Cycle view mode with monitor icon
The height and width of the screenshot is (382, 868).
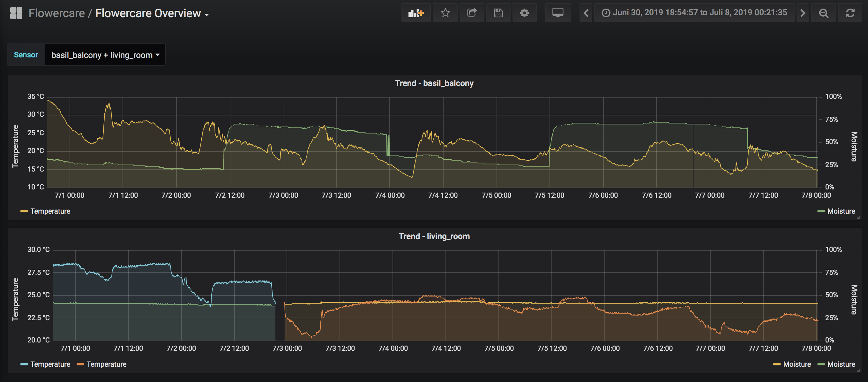[558, 13]
